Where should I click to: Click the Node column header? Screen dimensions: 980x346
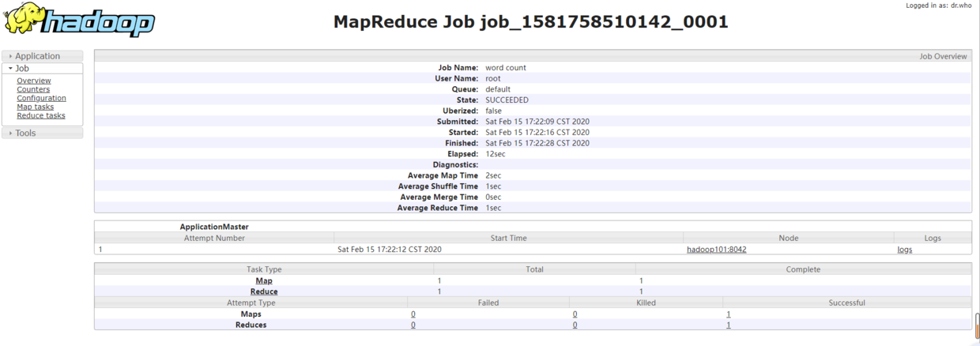pyautogui.click(x=789, y=238)
